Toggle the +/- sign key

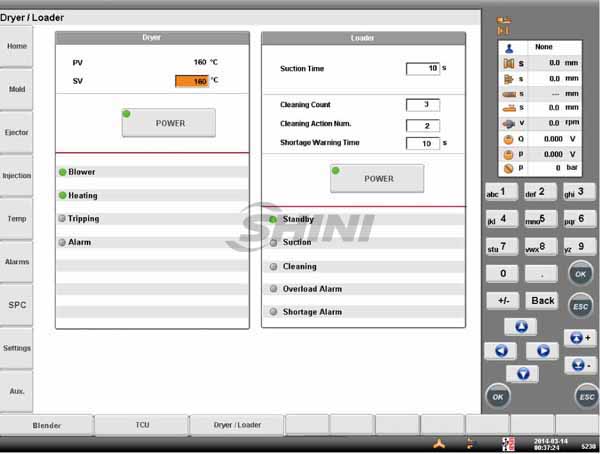(502, 300)
